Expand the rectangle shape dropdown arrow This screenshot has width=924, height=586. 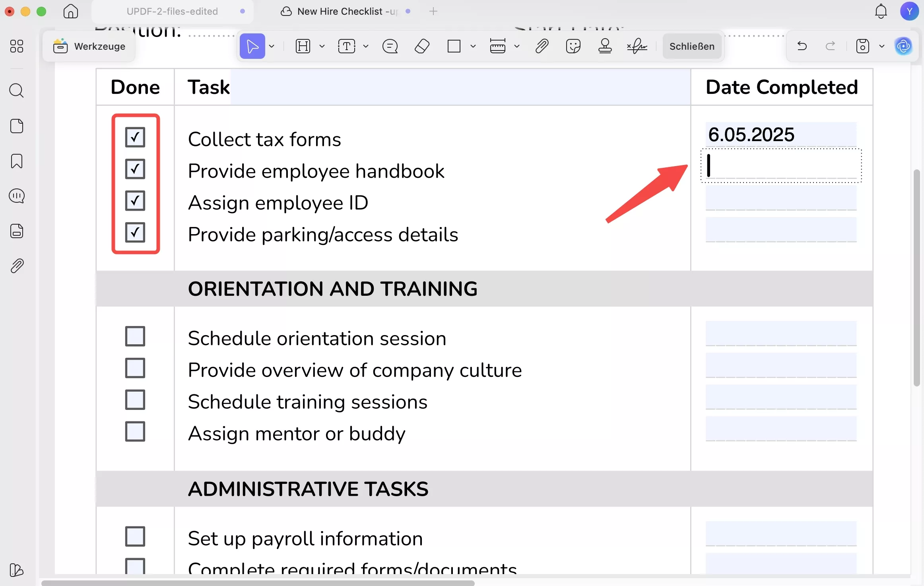(473, 47)
